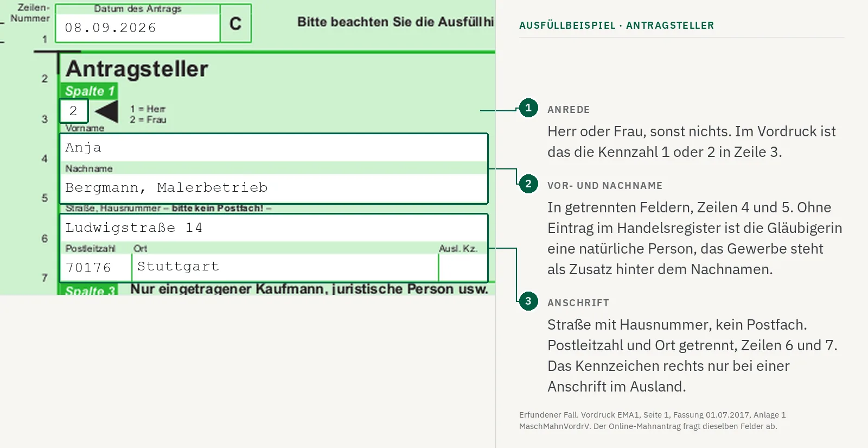868x448 pixels.
Task: Click the black arrow beside the Anrede box
Action: click(x=106, y=111)
